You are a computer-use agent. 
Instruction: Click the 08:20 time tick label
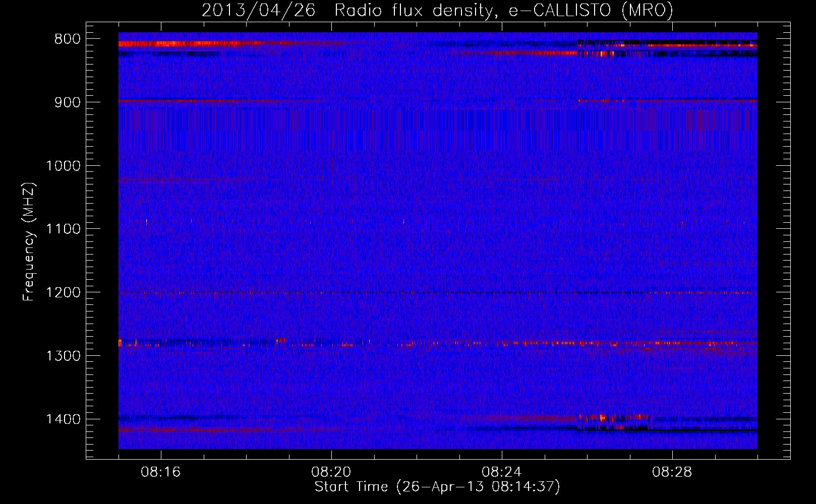point(331,472)
